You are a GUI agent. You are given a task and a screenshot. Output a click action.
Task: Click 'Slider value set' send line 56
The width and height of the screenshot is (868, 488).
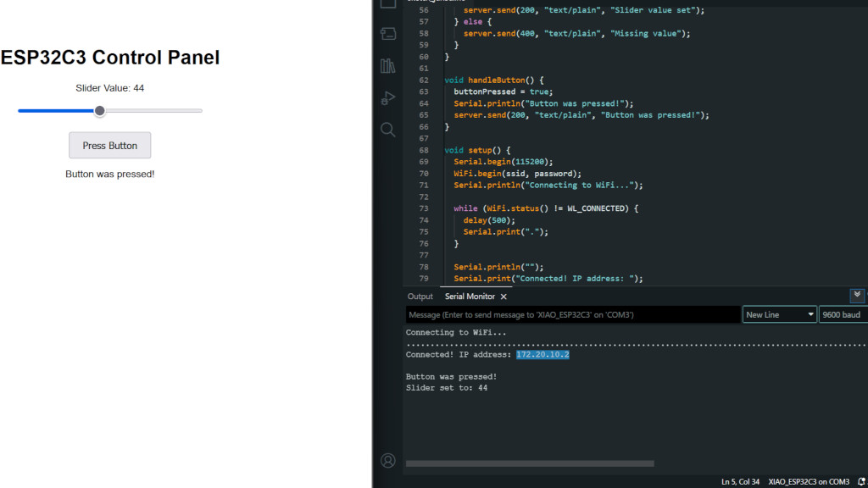[584, 10]
